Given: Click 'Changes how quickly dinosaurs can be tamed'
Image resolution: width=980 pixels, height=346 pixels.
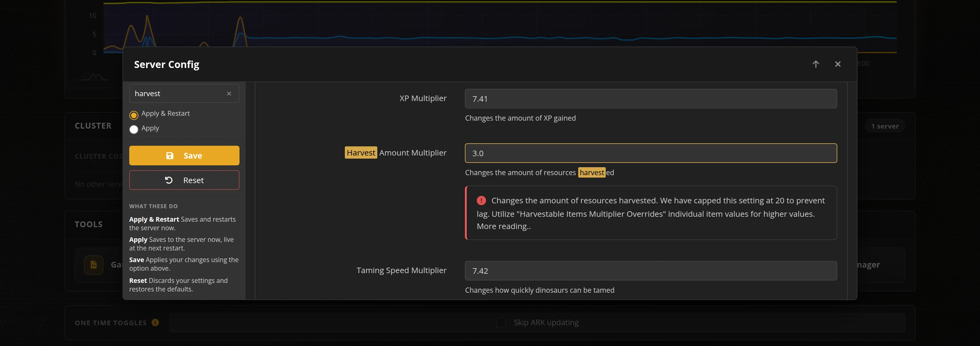Looking at the screenshot, I should point(539,290).
